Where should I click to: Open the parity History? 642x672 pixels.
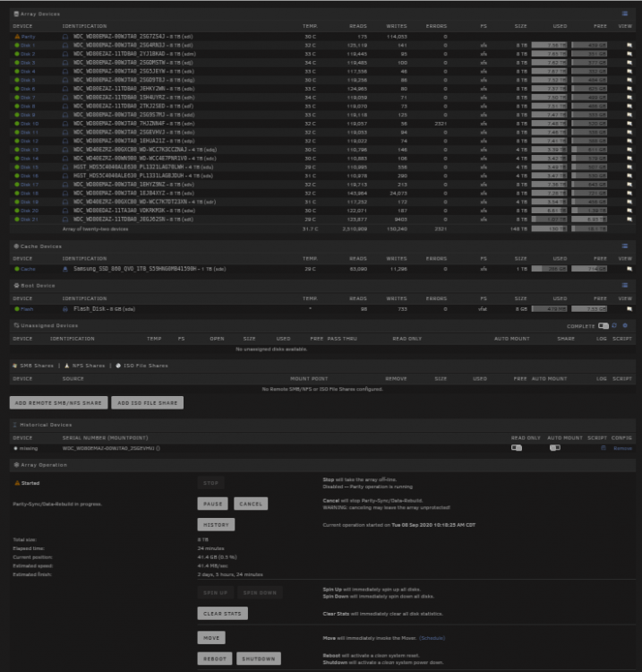pyautogui.click(x=216, y=524)
